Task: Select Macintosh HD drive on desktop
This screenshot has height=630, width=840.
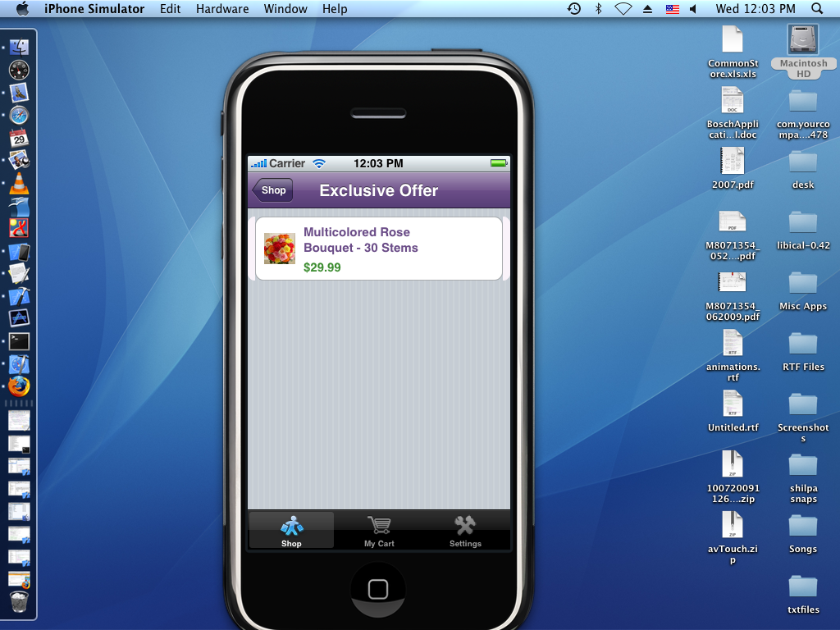Action: coord(803,52)
